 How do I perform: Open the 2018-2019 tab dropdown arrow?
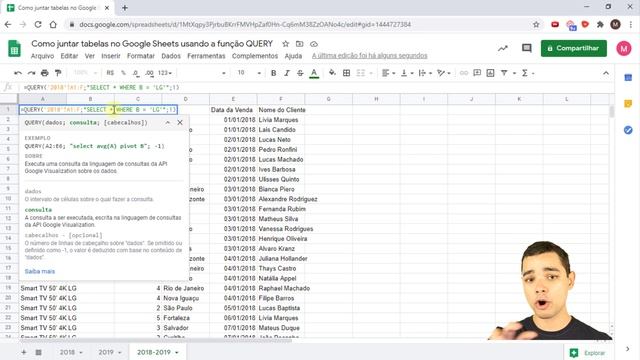177,352
